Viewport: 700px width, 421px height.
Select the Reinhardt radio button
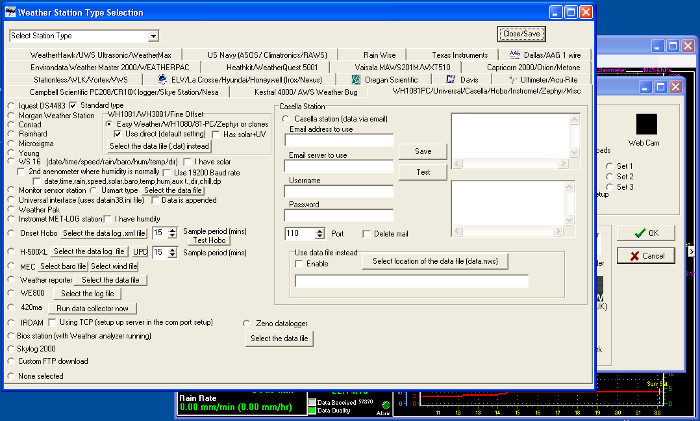tap(11, 133)
